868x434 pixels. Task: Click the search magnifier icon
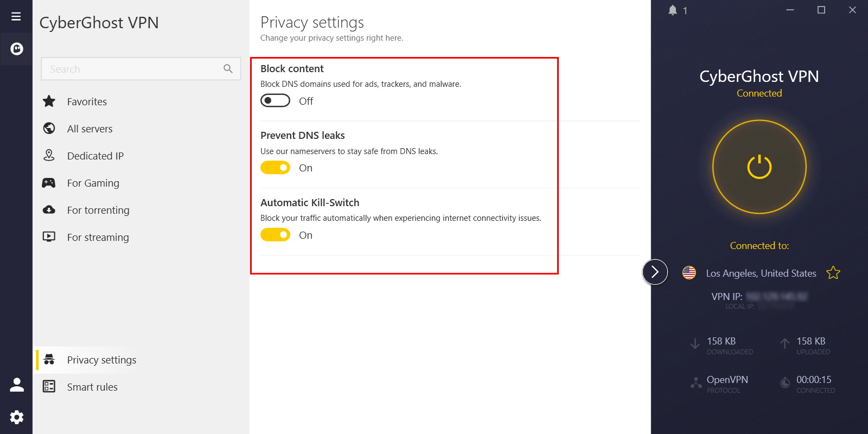tap(228, 69)
